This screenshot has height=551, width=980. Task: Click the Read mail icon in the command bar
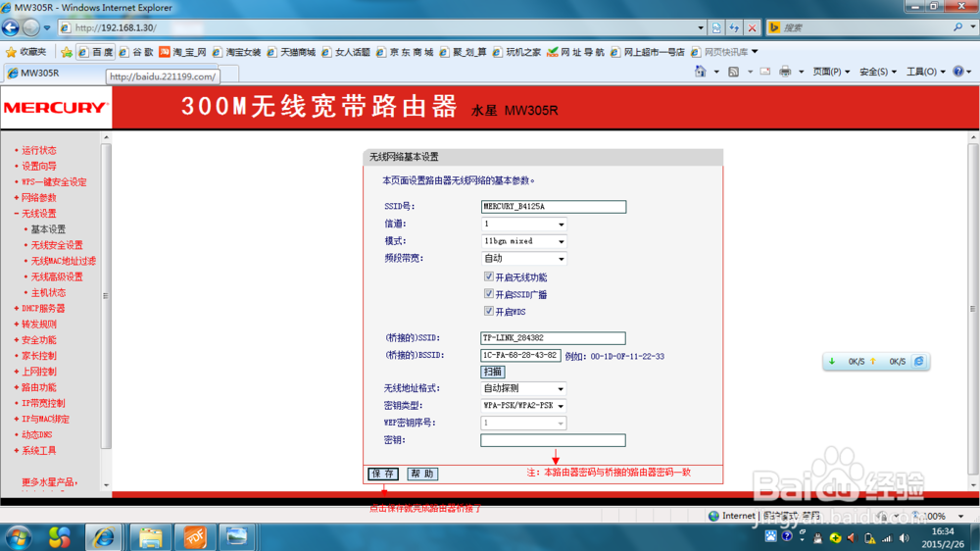click(x=765, y=72)
